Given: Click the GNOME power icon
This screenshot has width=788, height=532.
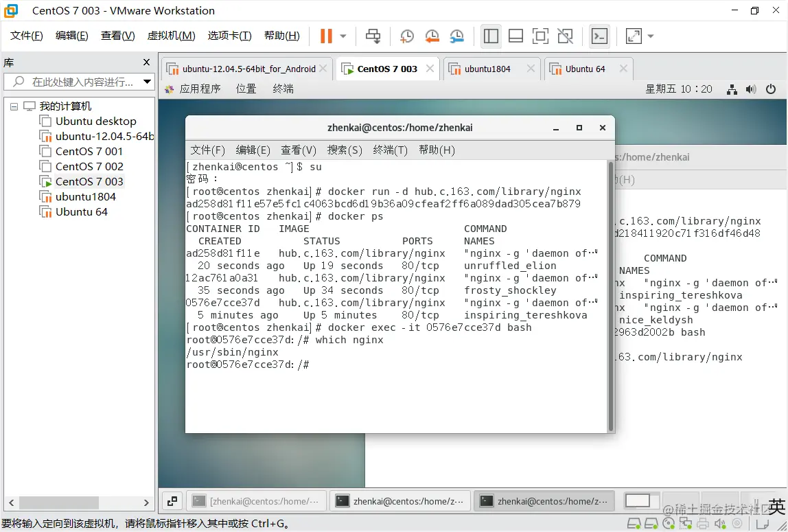Looking at the screenshot, I should pyautogui.click(x=770, y=89).
